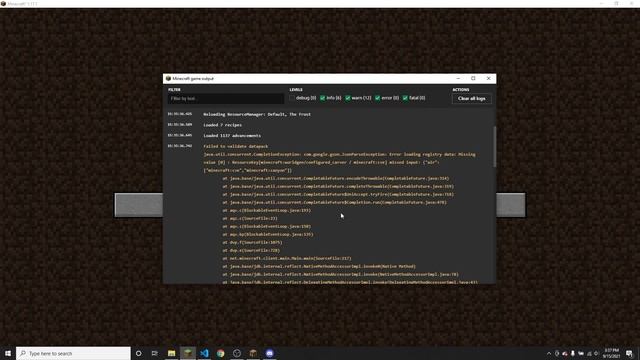Click the 'Reloading ResourceManager' log line
This screenshot has width=640, height=360.
pyautogui.click(x=257, y=114)
